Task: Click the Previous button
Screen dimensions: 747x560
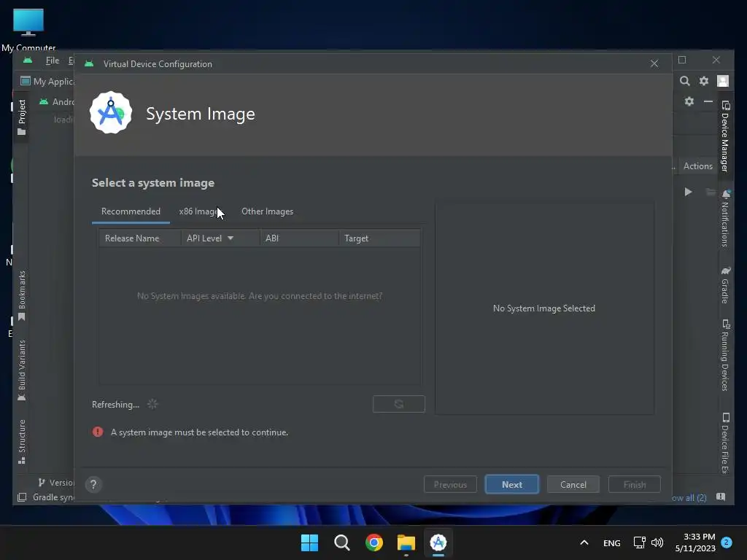Action: click(x=450, y=484)
